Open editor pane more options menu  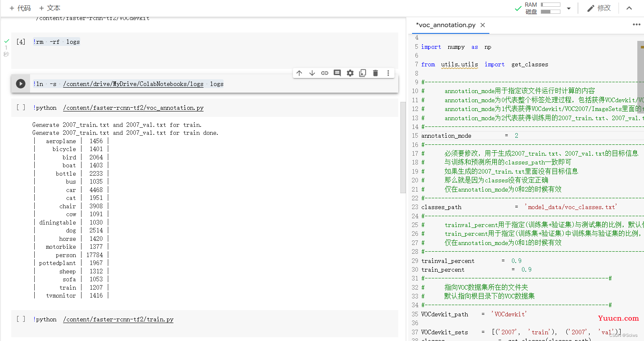(x=636, y=25)
